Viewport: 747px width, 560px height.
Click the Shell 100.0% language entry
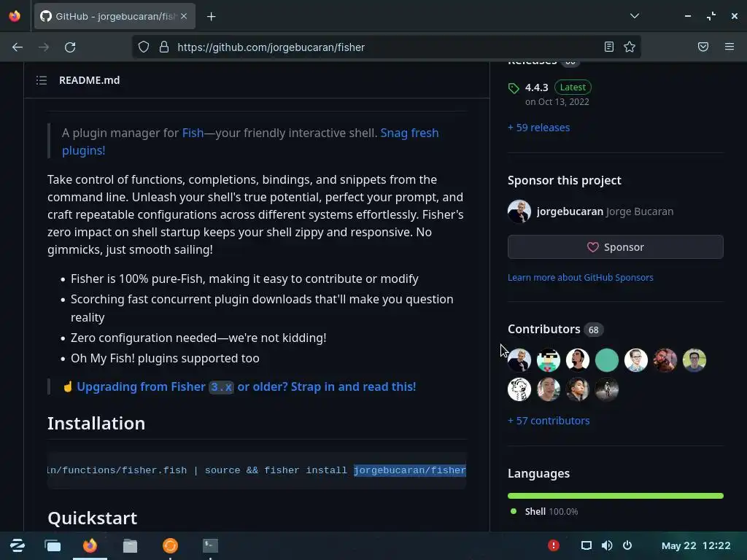[544, 511]
